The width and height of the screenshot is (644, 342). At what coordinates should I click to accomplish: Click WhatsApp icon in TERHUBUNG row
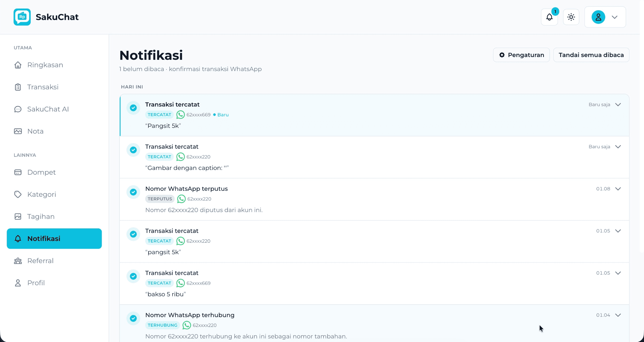(x=187, y=325)
